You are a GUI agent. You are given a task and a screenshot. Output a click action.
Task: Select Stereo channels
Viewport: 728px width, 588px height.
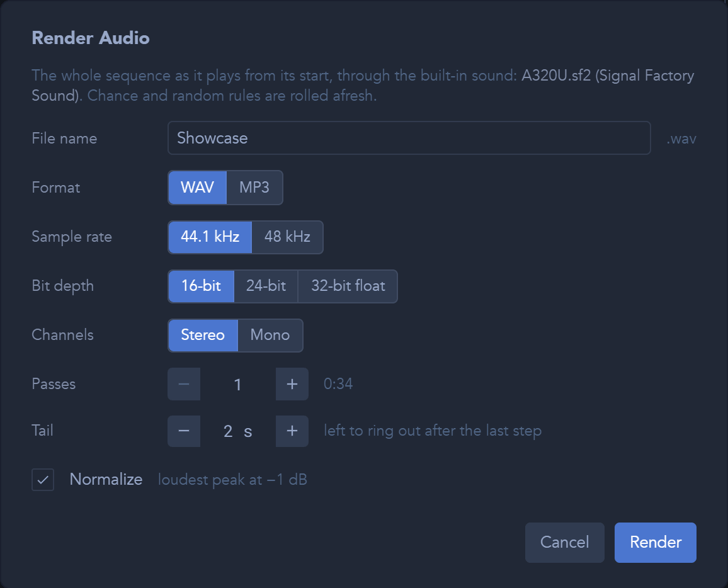coord(203,335)
